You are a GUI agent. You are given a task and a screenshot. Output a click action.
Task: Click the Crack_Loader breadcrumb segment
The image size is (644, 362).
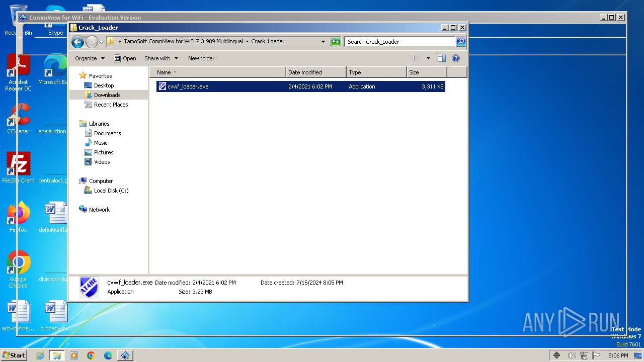(268, 42)
